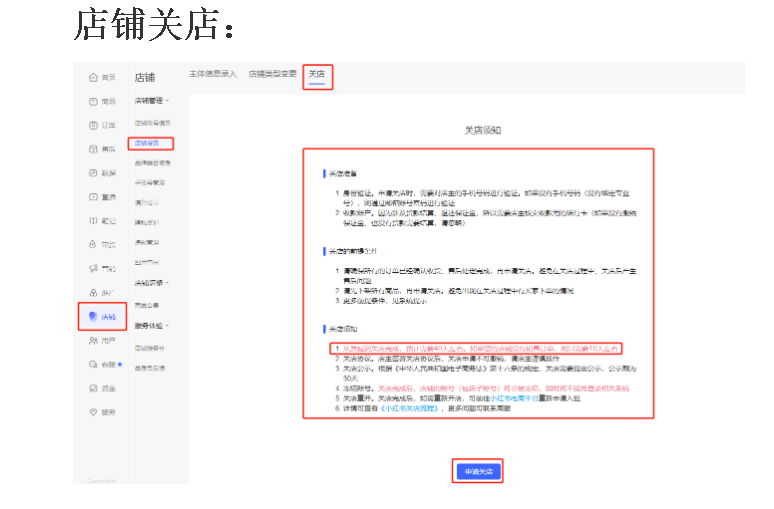The height and width of the screenshot is (509, 774).
Task: Collapse the 服务体验 menu section
Action: coord(152,326)
